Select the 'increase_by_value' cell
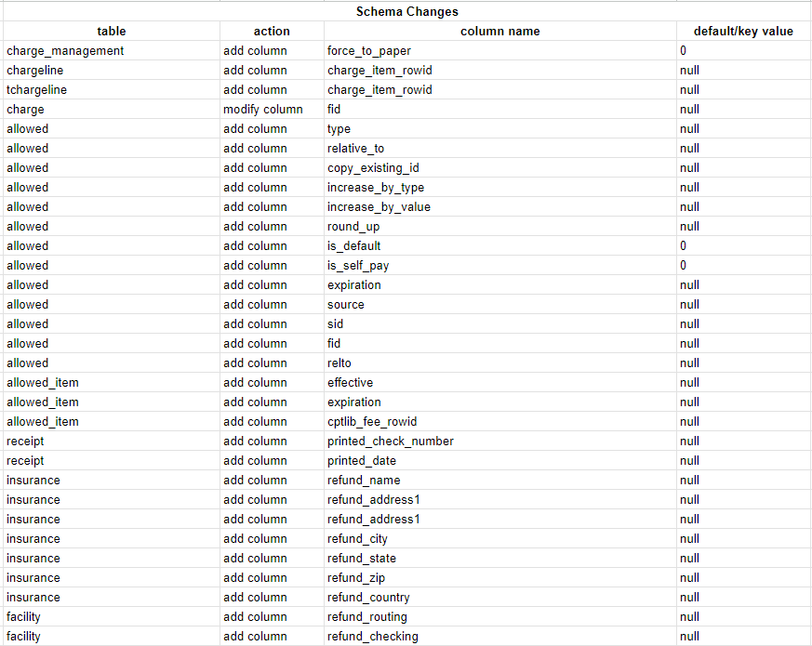The height and width of the screenshot is (646, 812). pos(499,207)
